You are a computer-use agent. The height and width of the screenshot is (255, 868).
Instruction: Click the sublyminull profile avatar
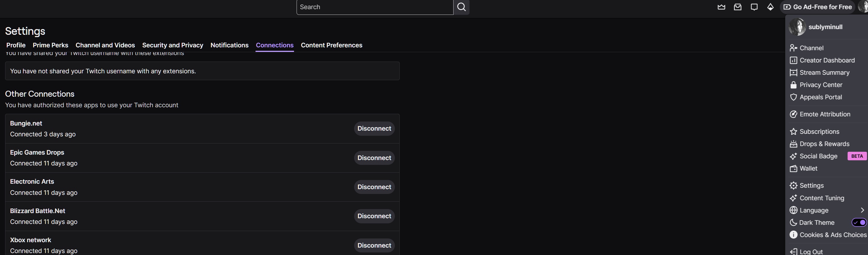797,27
